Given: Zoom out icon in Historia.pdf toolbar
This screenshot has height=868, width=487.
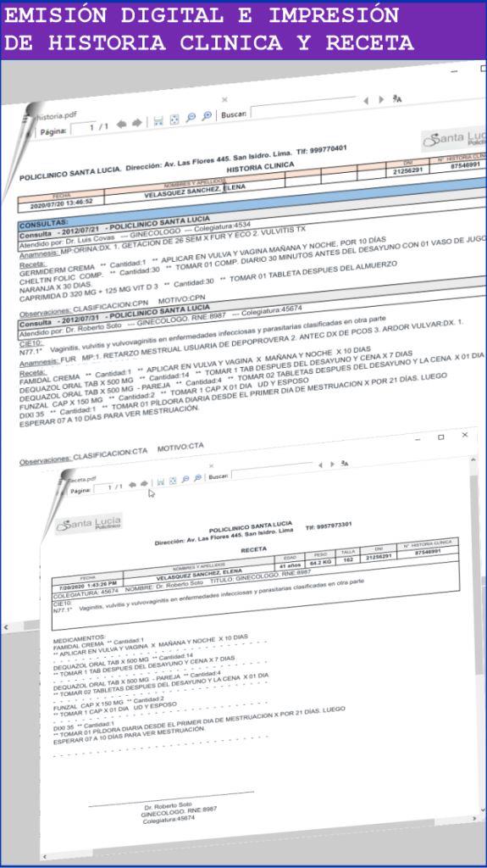Looking at the screenshot, I should pos(191,118).
